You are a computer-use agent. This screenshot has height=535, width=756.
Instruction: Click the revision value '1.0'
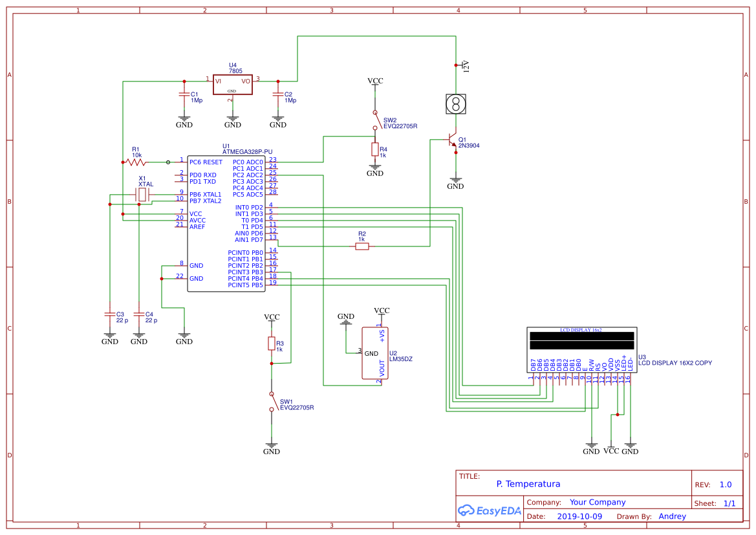click(x=725, y=485)
